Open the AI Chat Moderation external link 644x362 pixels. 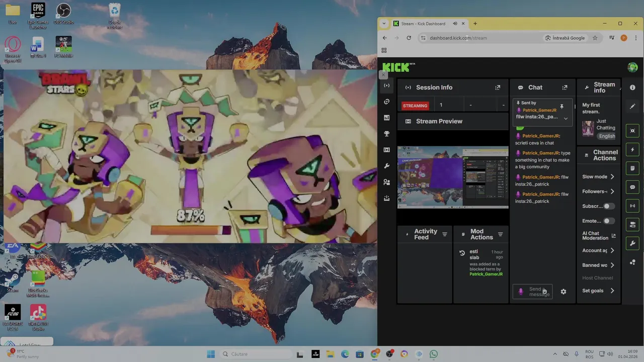pyautogui.click(x=613, y=236)
